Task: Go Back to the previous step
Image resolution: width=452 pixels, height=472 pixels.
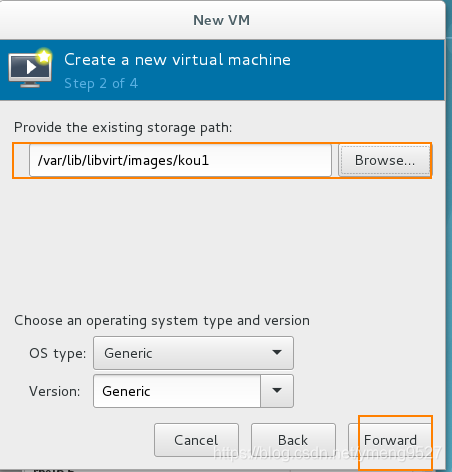Action: [293, 440]
